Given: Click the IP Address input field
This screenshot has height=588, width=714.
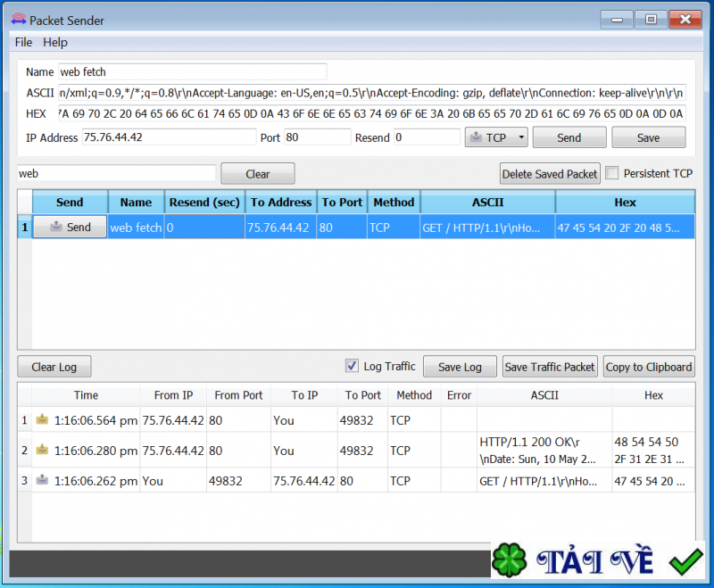Looking at the screenshot, I should click(x=169, y=137).
